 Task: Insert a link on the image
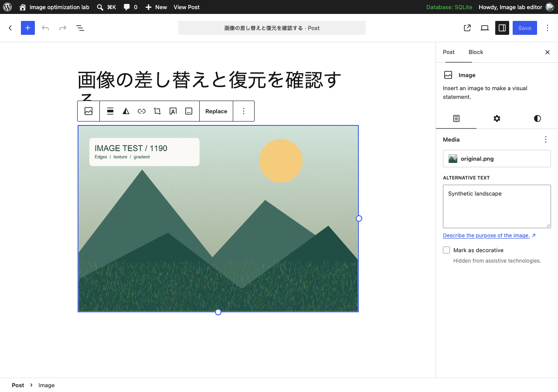pos(142,111)
